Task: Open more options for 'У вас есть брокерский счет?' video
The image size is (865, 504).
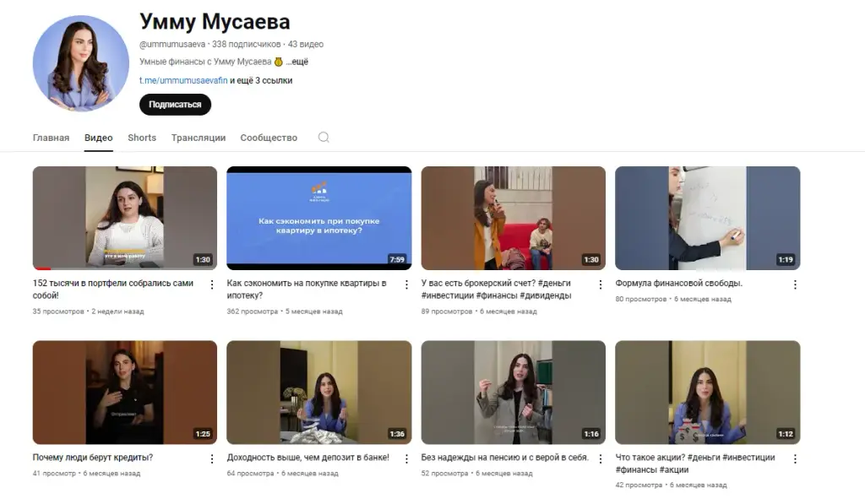Action: 601,285
